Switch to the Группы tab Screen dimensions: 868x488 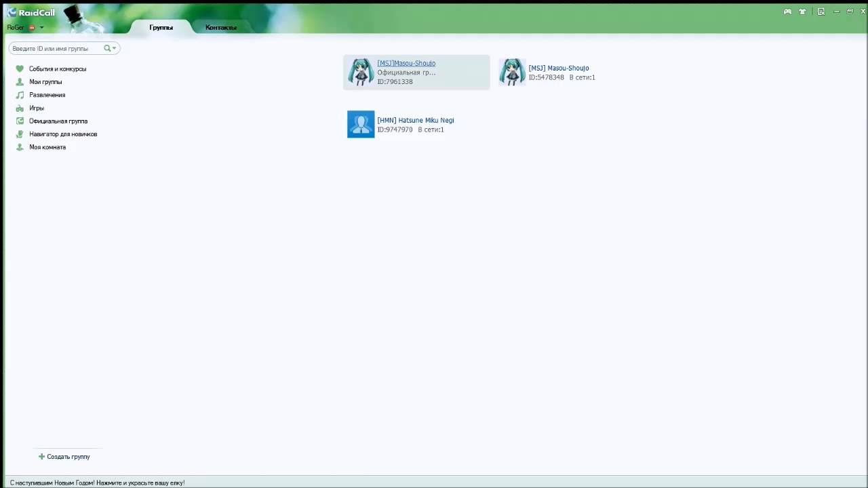(161, 27)
